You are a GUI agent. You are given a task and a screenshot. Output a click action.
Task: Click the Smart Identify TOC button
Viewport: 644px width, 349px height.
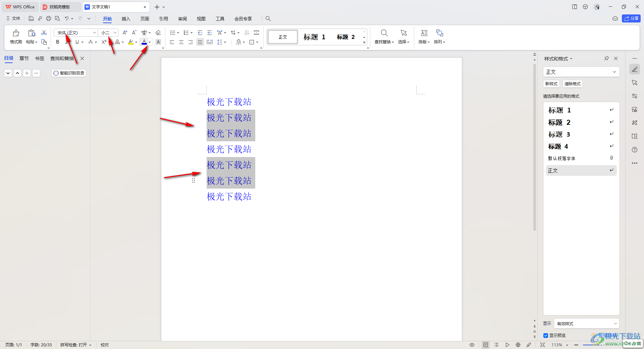coord(69,73)
